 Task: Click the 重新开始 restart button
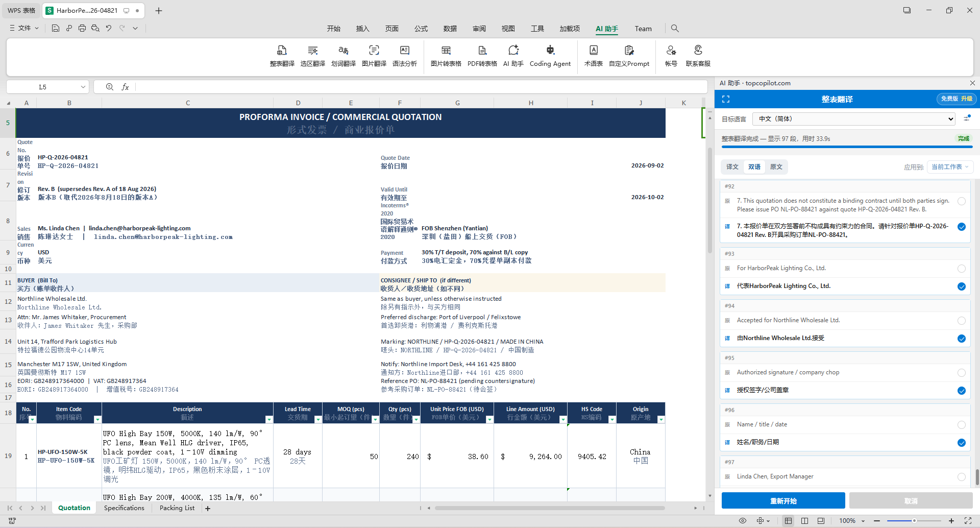click(x=783, y=501)
